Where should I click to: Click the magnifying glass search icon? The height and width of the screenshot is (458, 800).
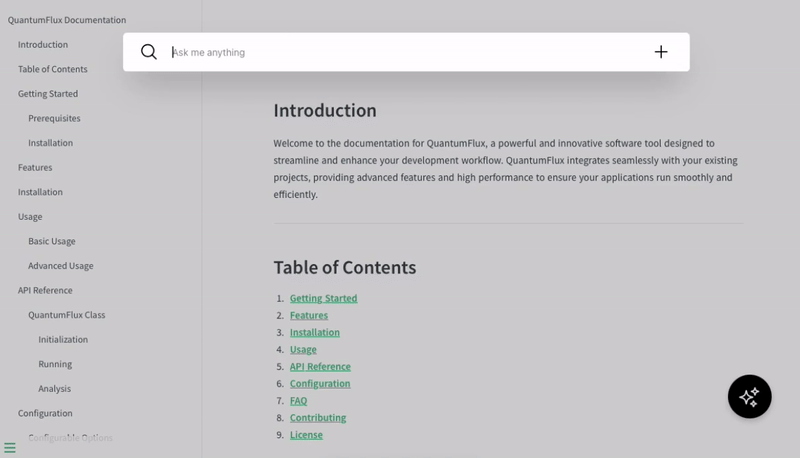click(149, 52)
